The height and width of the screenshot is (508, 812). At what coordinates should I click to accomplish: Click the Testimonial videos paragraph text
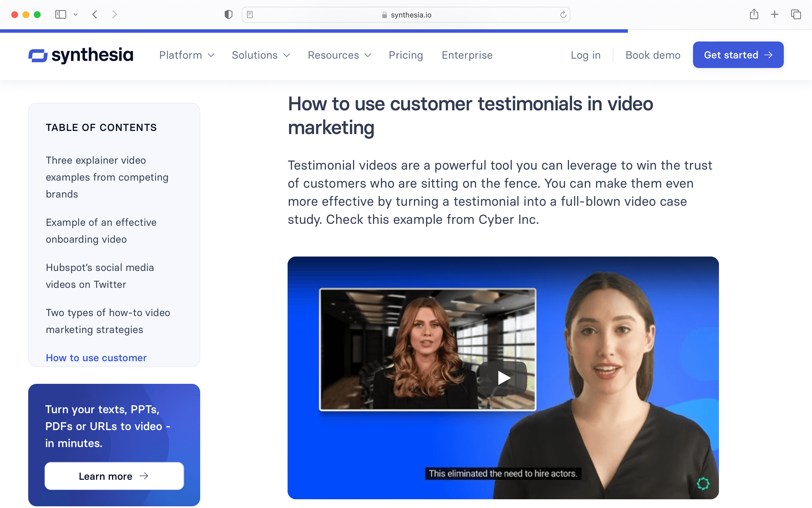point(500,192)
